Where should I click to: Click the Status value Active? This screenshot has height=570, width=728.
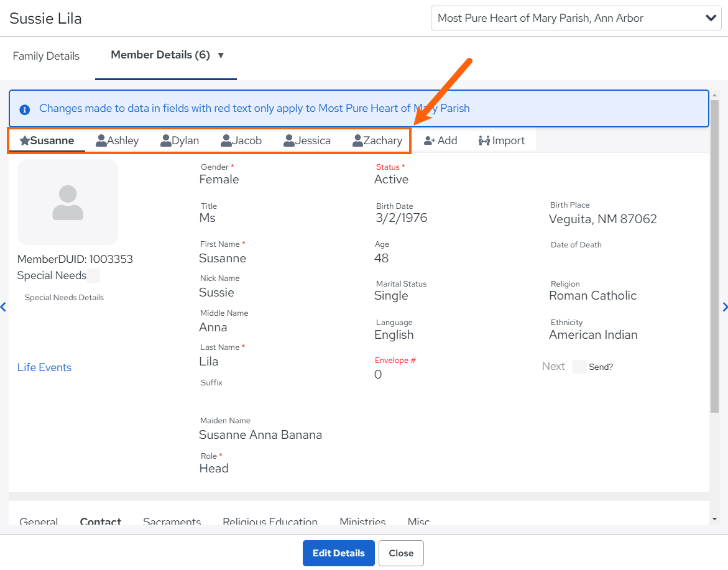392,180
